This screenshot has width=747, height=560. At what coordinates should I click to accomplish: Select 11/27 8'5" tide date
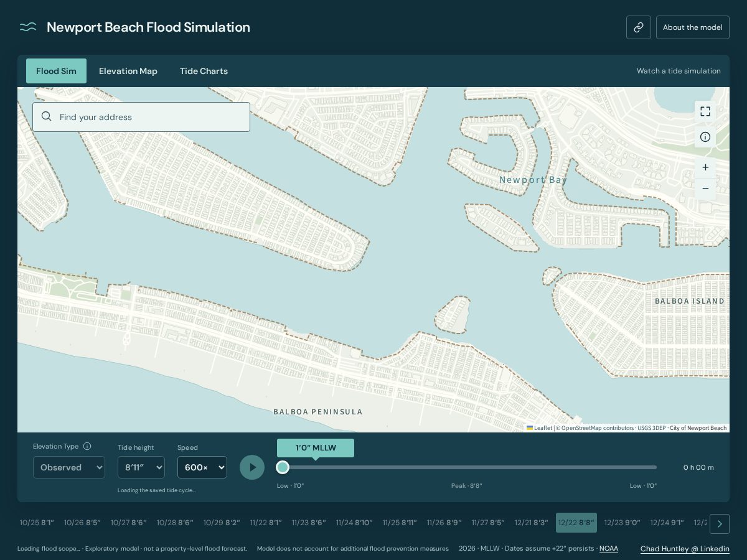pos(488,523)
